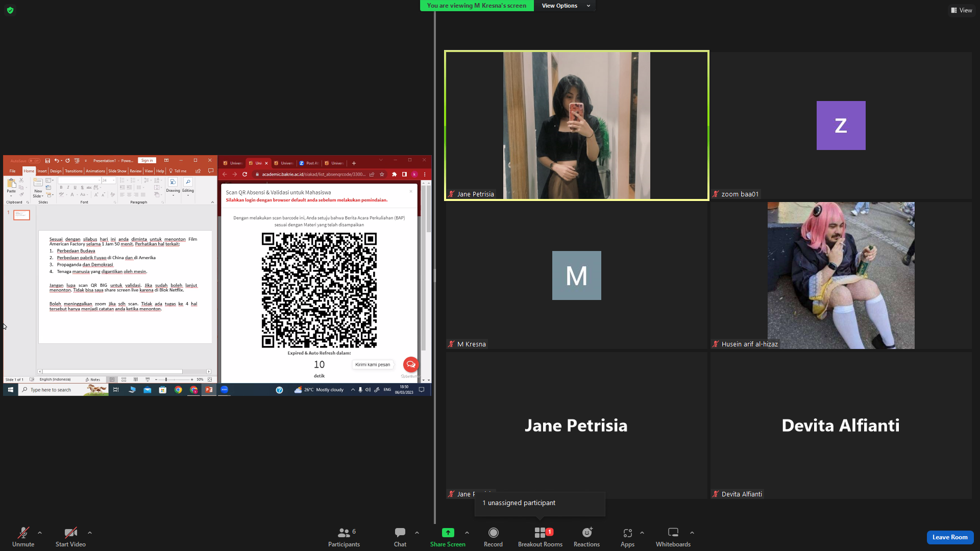The width and height of the screenshot is (980, 551).
Task: Click the Chrome address bar URL
Action: pyautogui.click(x=313, y=174)
